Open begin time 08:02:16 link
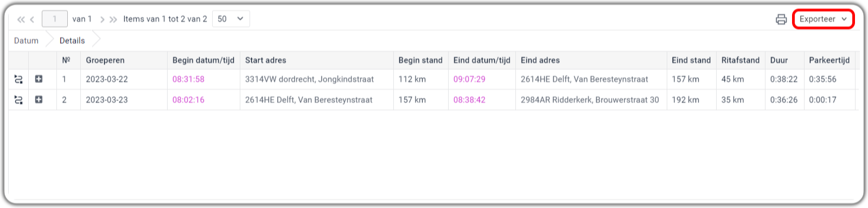The width and height of the screenshot is (868, 208). 188,100
